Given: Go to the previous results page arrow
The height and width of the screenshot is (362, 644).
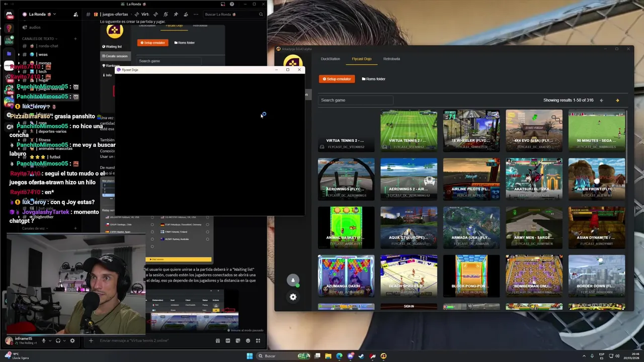Looking at the screenshot, I should 601,100.
